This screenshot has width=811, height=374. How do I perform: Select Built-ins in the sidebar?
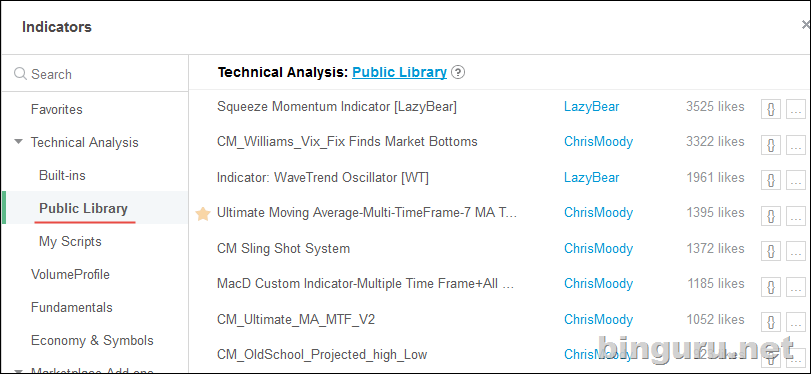pos(62,175)
